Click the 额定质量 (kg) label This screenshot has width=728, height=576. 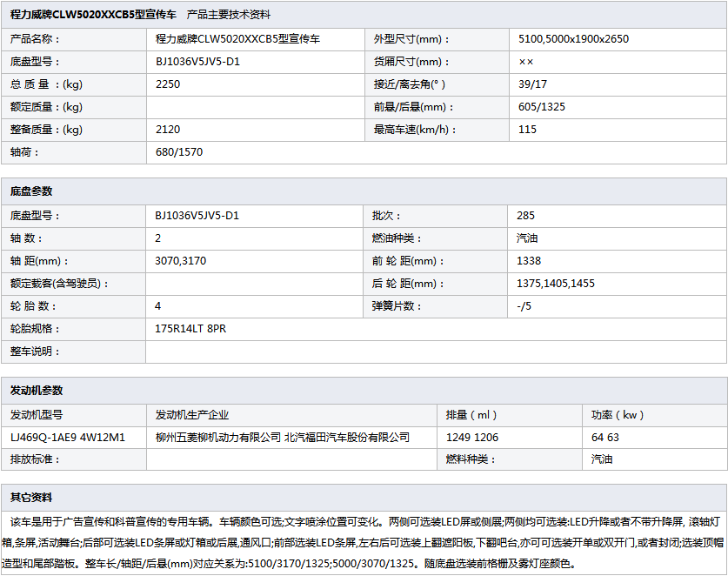coord(46,107)
